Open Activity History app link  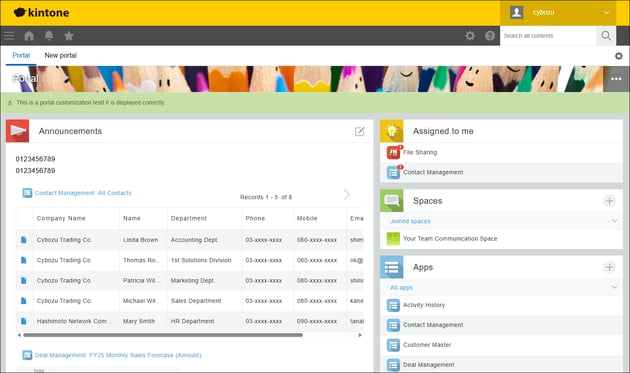(424, 305)
